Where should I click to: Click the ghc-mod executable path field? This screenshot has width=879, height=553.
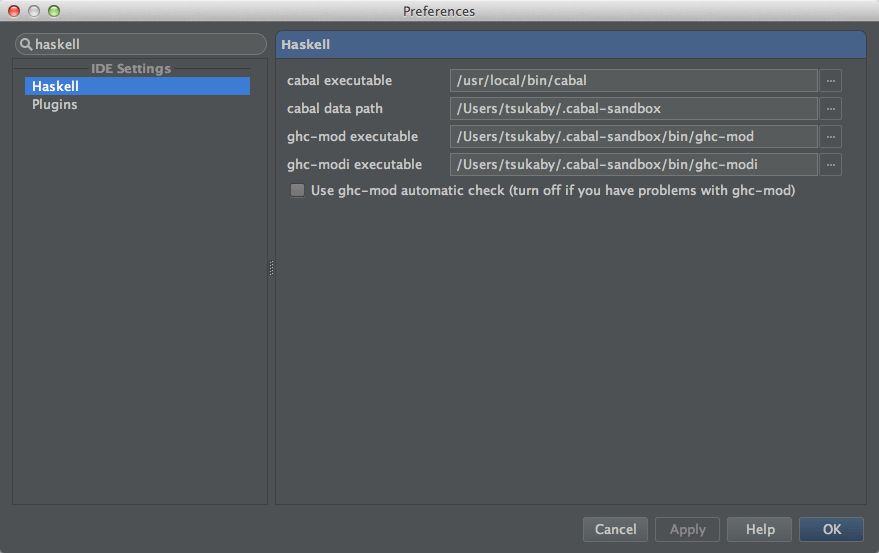(634, 136)
